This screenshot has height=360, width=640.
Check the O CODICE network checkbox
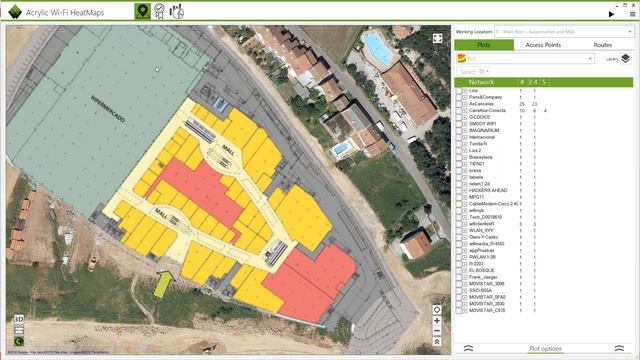(459, 117)
